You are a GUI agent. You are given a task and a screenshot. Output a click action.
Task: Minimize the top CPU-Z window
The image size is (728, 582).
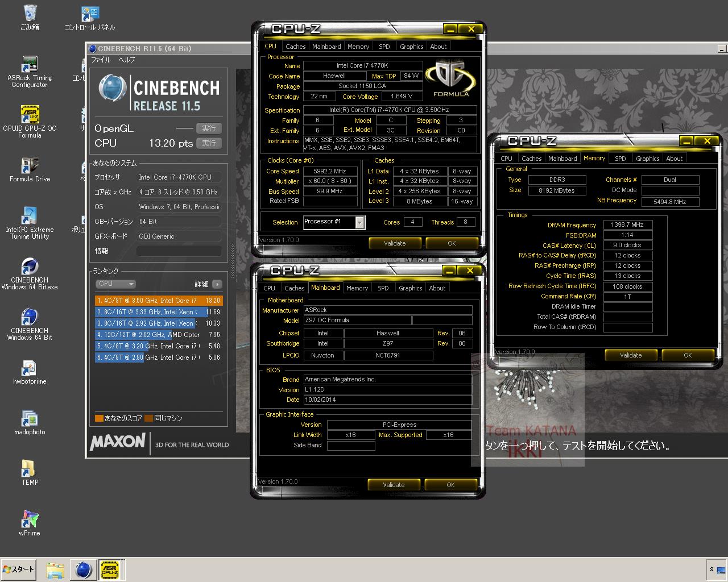pos(450,30)
